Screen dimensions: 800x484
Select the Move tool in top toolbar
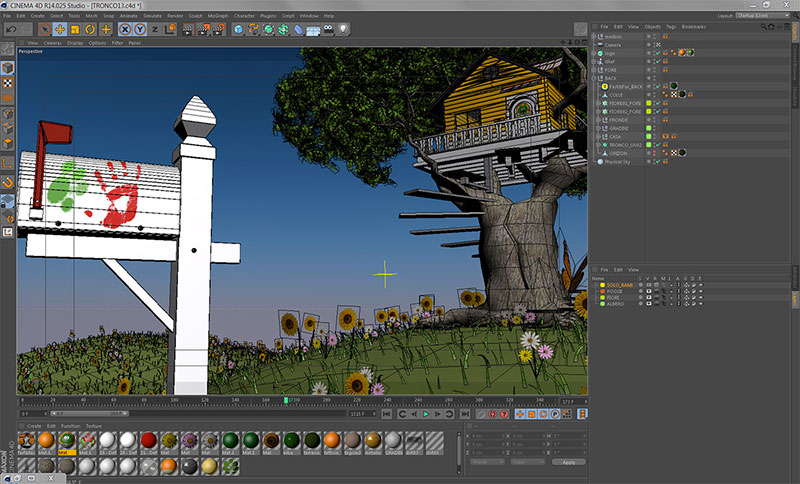tap(59, 29)
